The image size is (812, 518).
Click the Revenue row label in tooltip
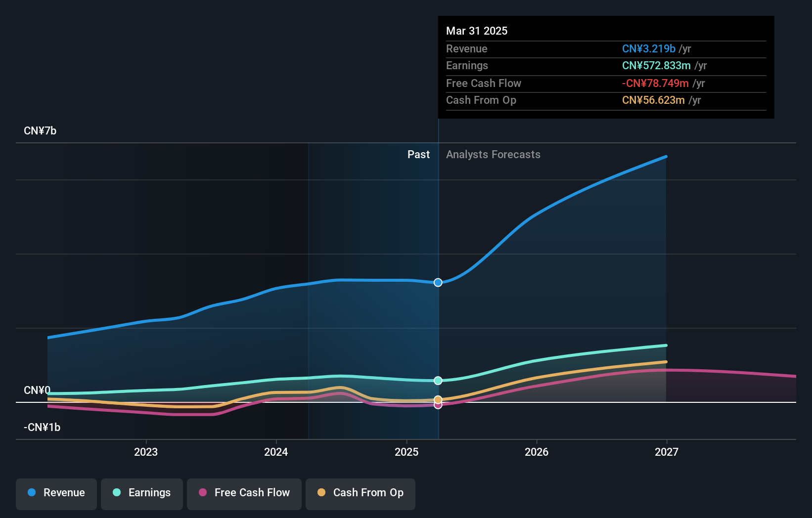click(467, 49)
